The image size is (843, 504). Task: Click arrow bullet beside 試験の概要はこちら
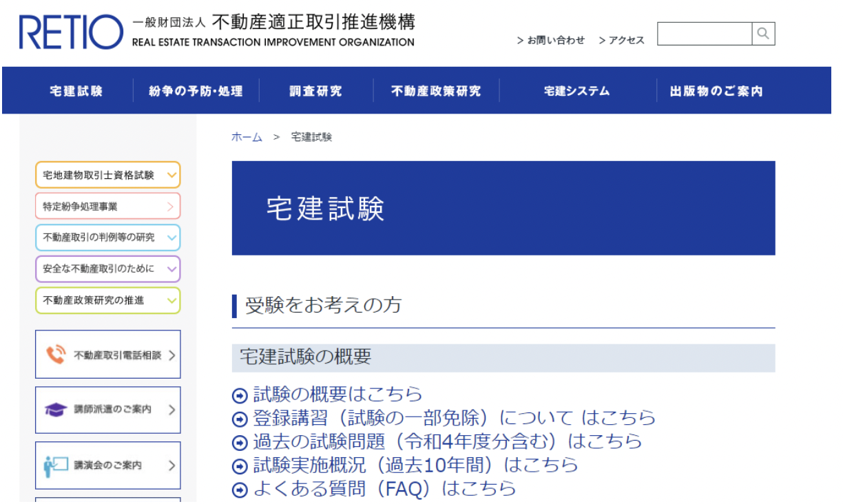click(240, 395)
